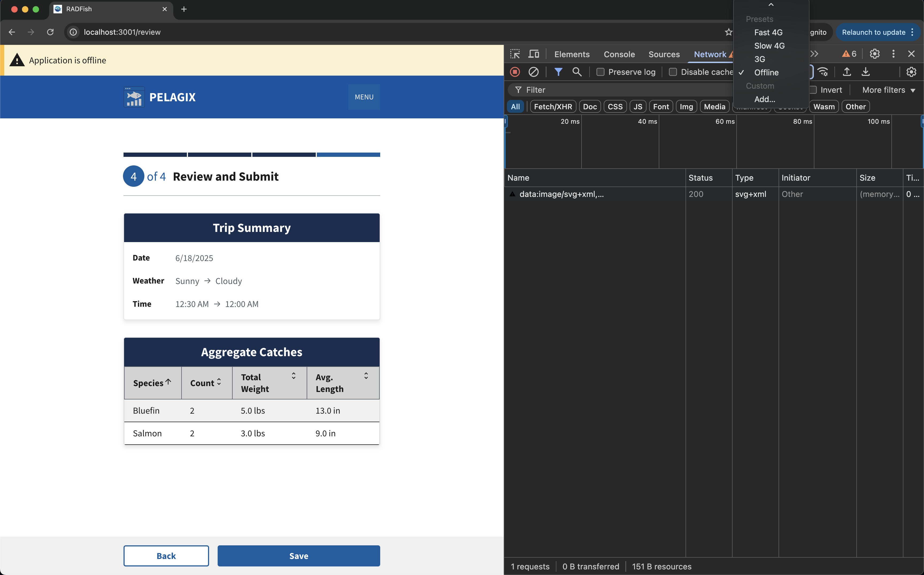Click the export HAR download icon

pyautogui.click(x=865, y=72)
